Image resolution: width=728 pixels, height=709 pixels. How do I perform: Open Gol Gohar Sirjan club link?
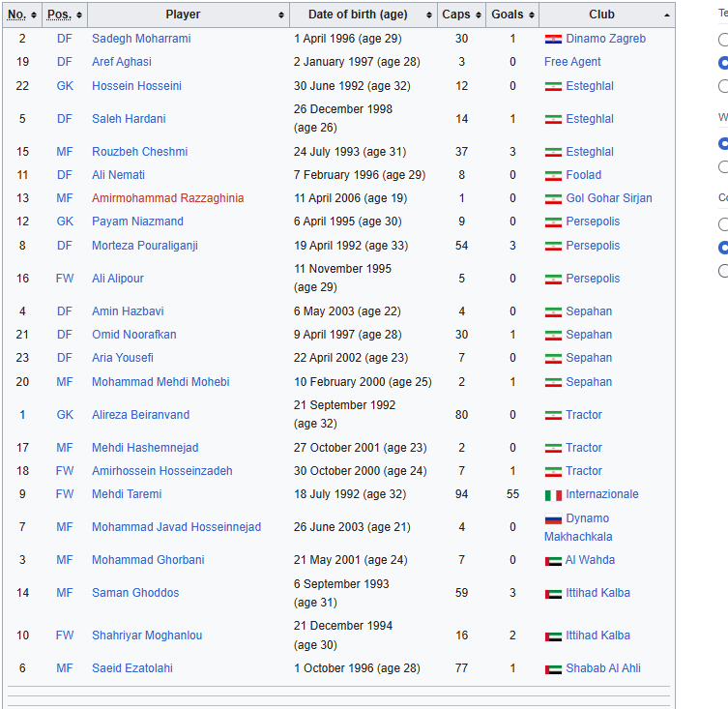(609, 198)
